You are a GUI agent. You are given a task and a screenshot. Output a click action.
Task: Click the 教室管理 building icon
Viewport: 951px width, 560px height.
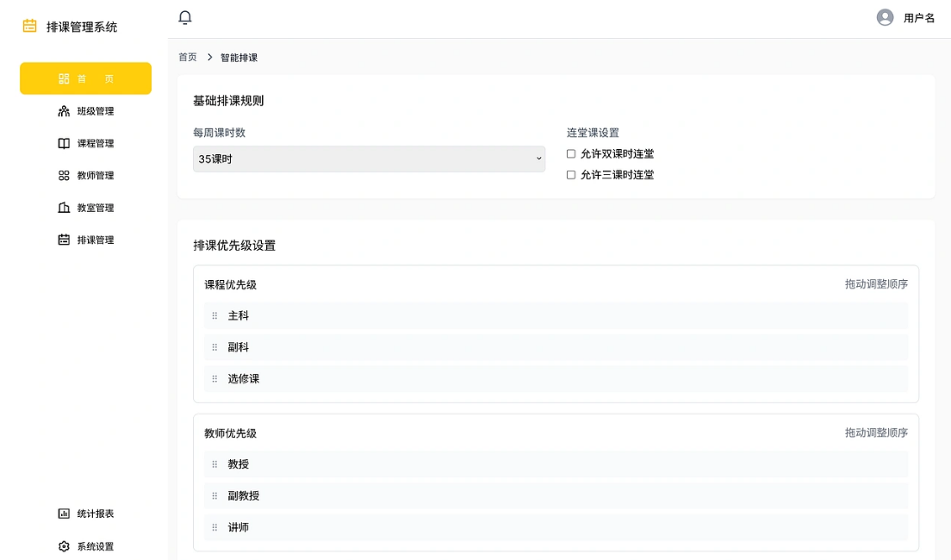(64, 207)
